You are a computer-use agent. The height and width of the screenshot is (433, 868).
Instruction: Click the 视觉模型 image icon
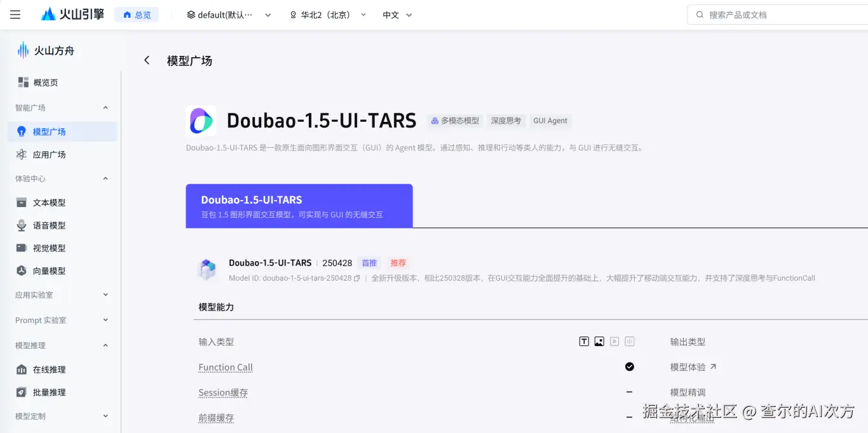22,248
